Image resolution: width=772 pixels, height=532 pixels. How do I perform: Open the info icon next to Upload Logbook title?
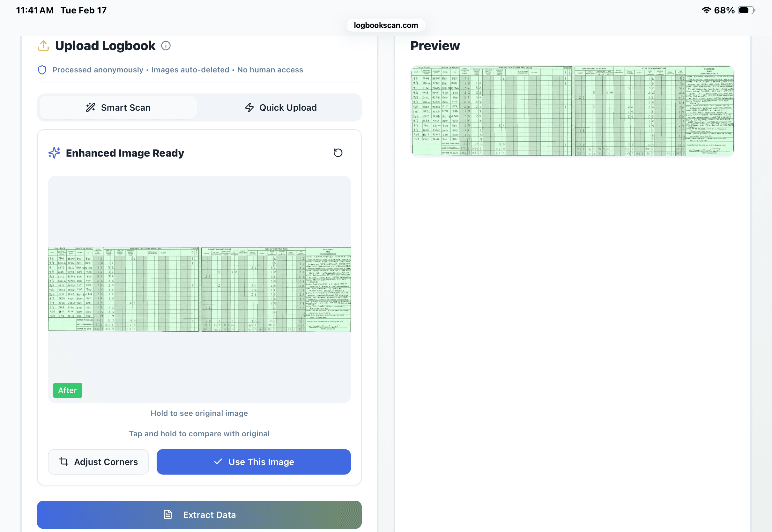(x=166, y=46)
